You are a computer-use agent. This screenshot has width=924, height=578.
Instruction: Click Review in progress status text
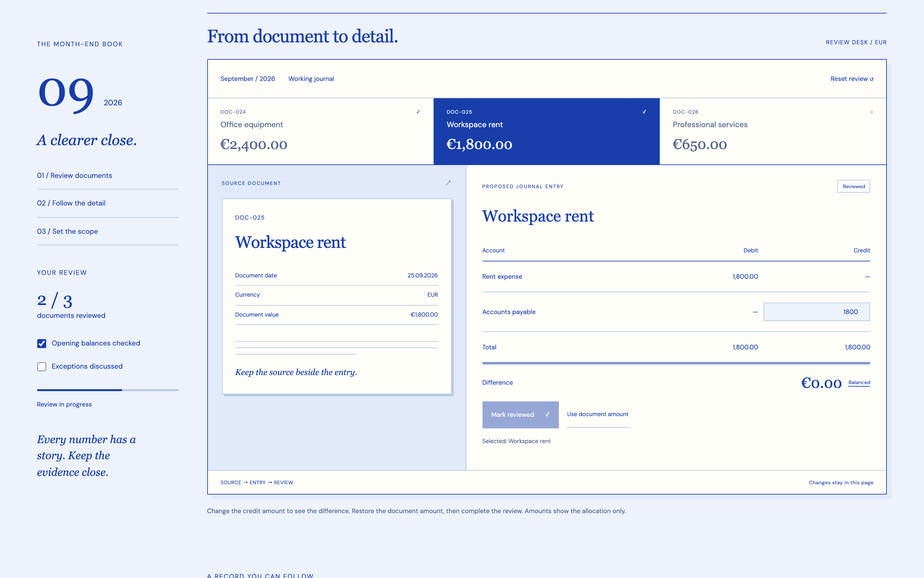[64, 405]
